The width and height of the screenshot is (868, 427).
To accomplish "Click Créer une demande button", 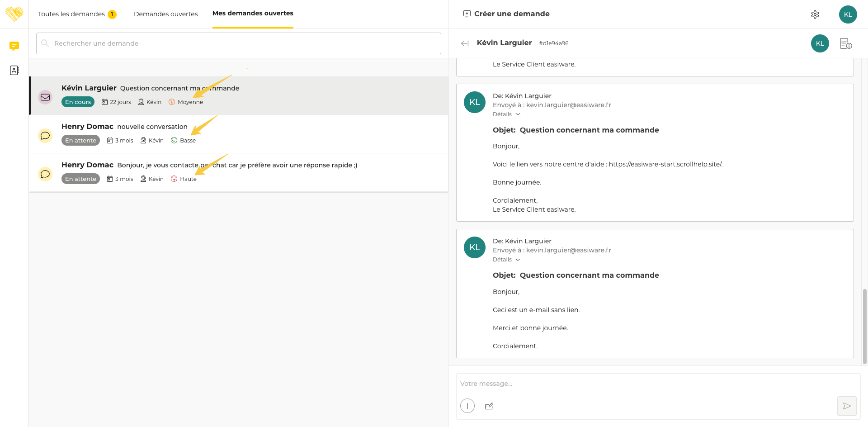I will pyautogui.click(x=506, y=14).
